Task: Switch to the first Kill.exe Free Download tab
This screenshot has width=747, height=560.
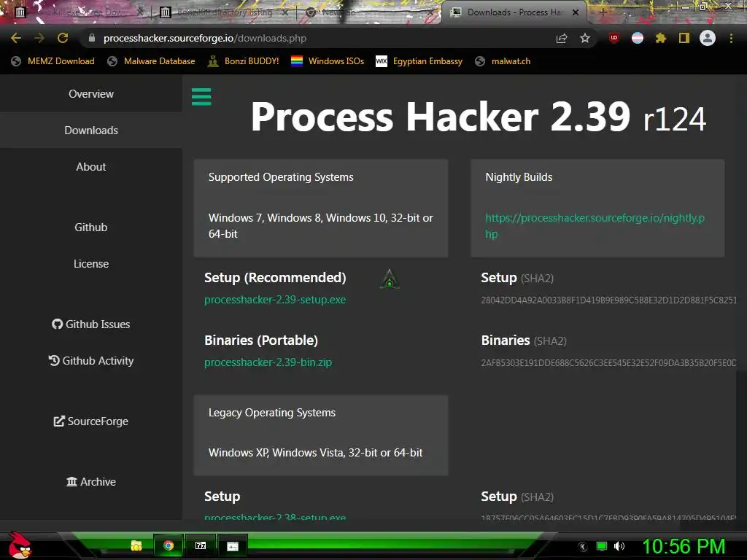Action: click(x=79, y=12)
